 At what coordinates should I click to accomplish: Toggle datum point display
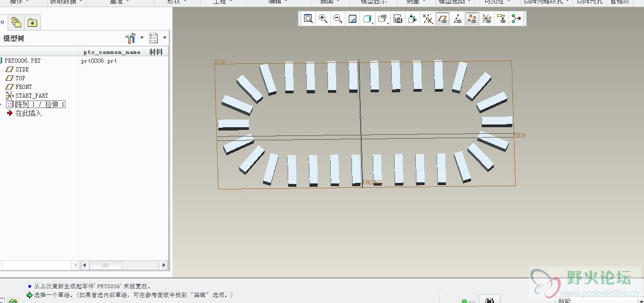(x=472, y=19)
